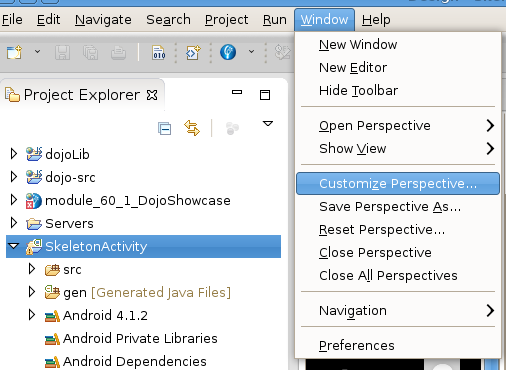Click the new code page toolbar icon

pyautogui.click(x=193, y=52)
